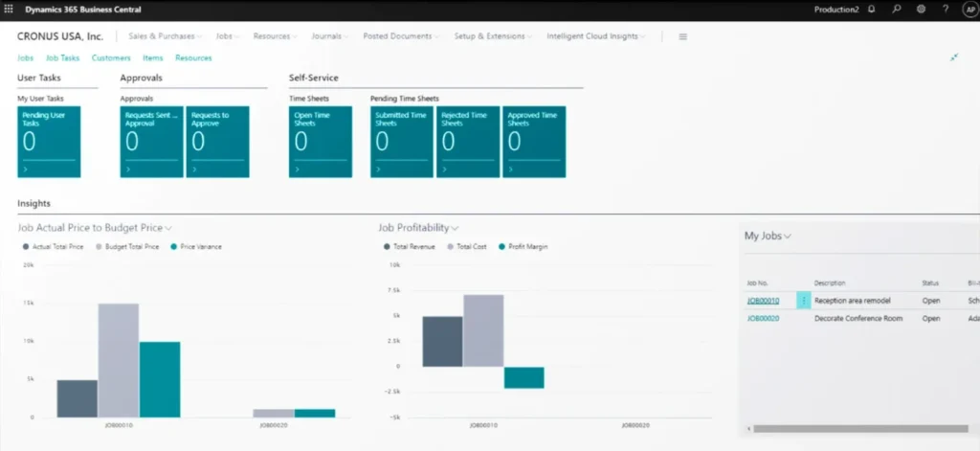Open the AP user account avatar
This screenshot has height=451, width=980.
tap(970, 10)
